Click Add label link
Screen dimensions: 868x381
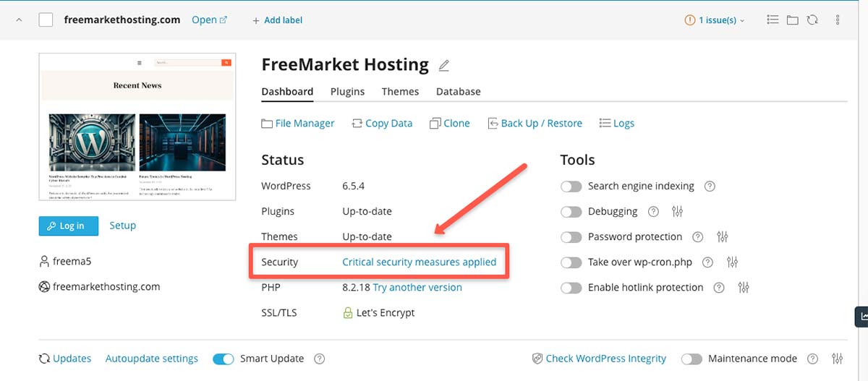pos(277,20)
